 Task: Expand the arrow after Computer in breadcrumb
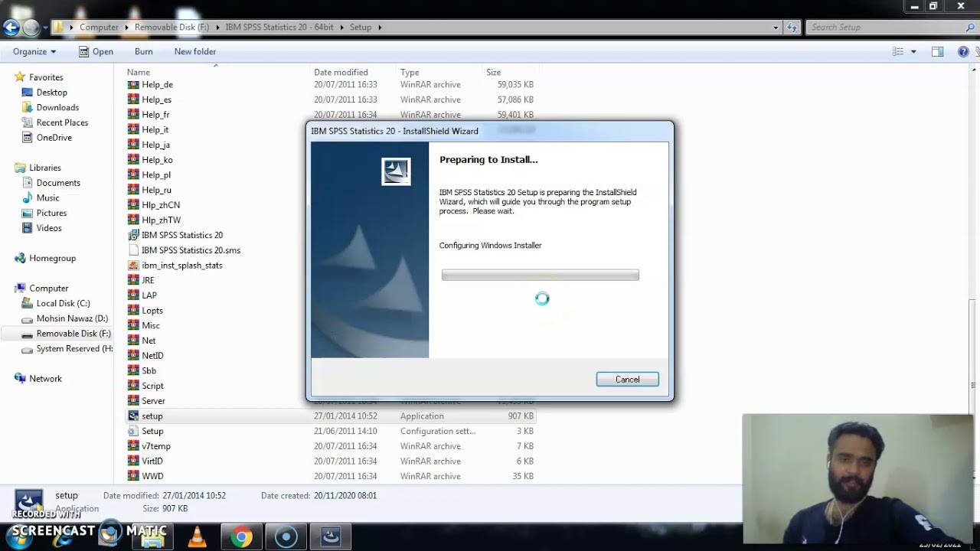click(x=127, y=28)
